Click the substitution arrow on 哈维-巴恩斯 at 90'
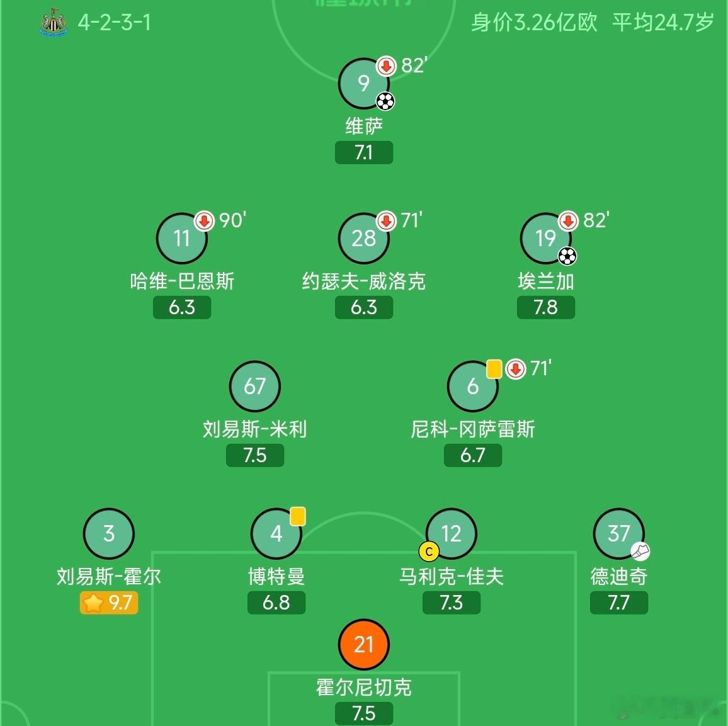Screen dimensions: 728x726 (x=204, y=221)
